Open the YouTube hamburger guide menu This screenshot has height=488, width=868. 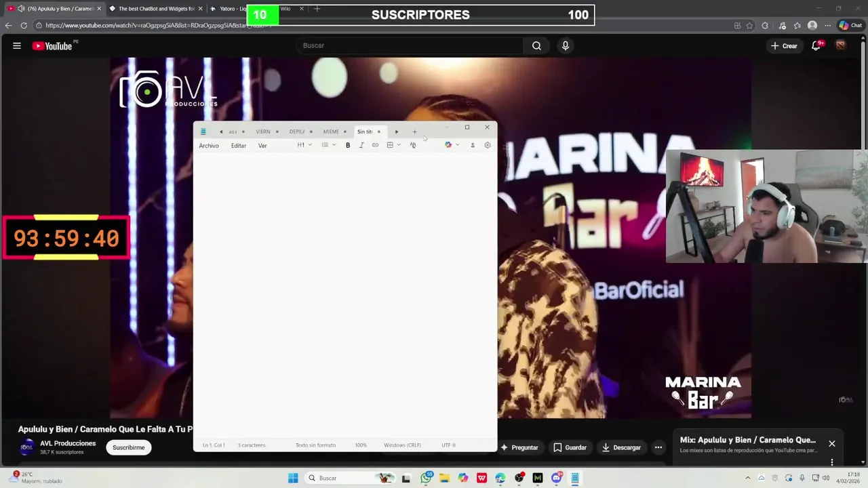coord(17,45)
